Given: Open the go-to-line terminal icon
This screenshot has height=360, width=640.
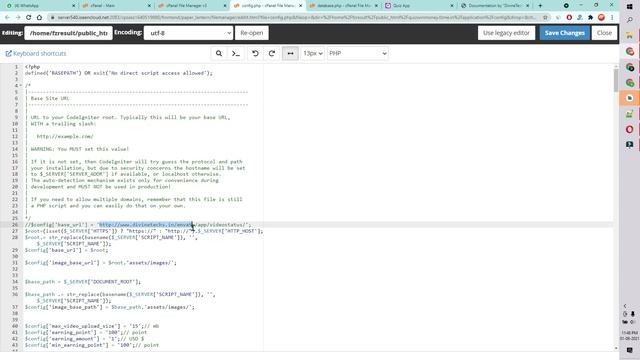Looking at the screenshot, I should (x=236, y=53).
